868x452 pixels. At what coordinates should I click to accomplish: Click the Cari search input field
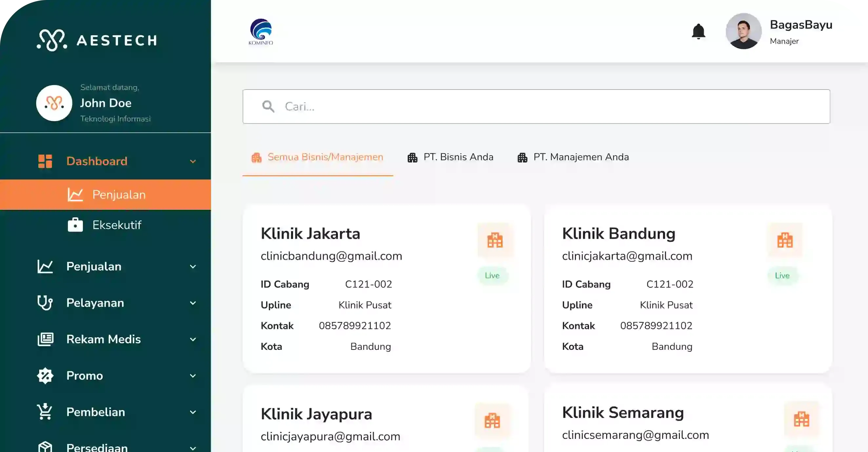[539, 106]
